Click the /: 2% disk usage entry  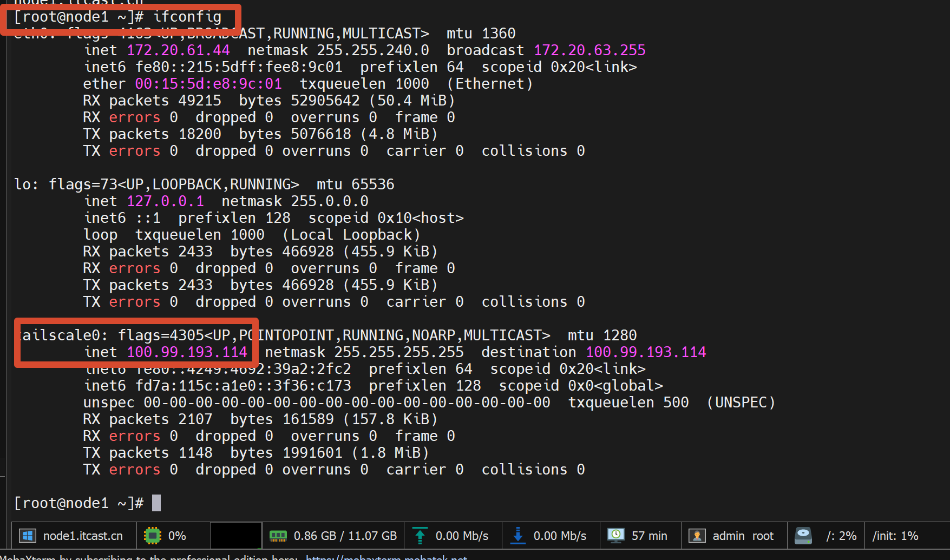point(841,536)
